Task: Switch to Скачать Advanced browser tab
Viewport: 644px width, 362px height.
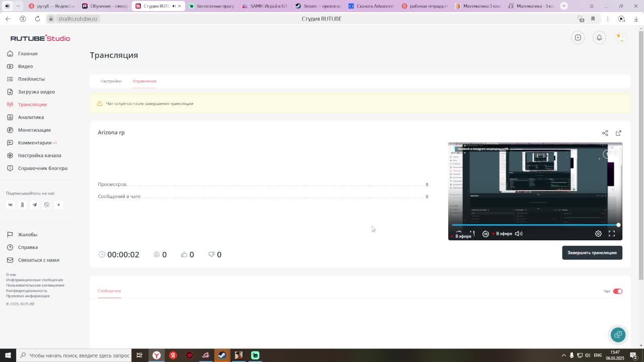Action: tap(371, 6)
